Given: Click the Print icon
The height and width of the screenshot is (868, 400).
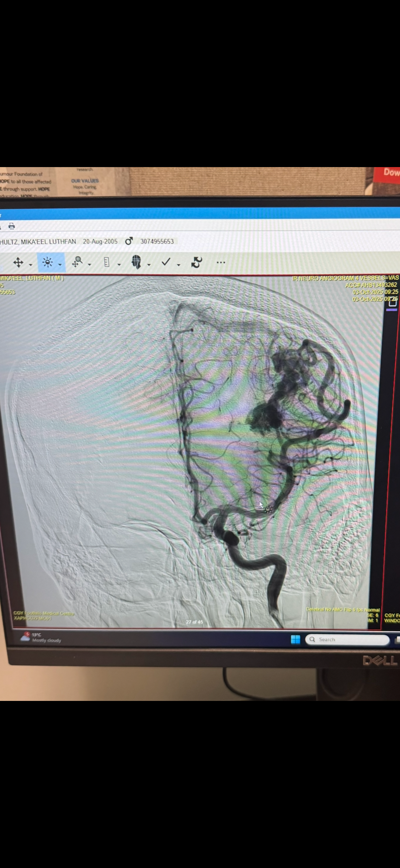Looking at the screenshot, I should pyautogui.click(x=12, y=226).
